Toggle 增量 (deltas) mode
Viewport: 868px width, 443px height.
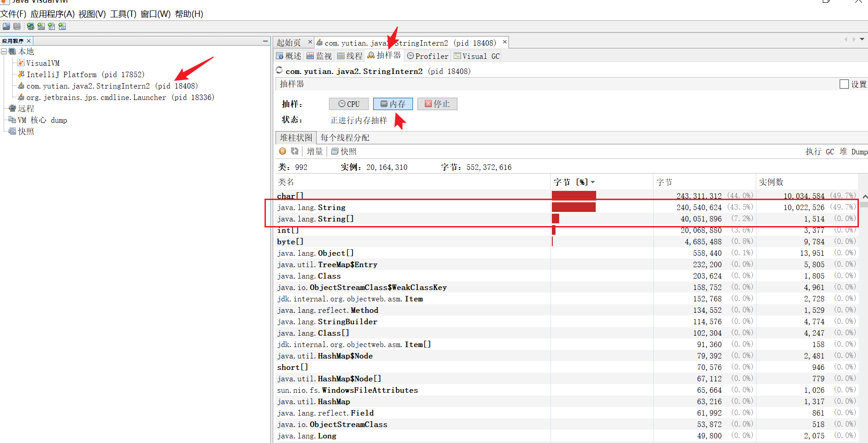tap(315, 152)
